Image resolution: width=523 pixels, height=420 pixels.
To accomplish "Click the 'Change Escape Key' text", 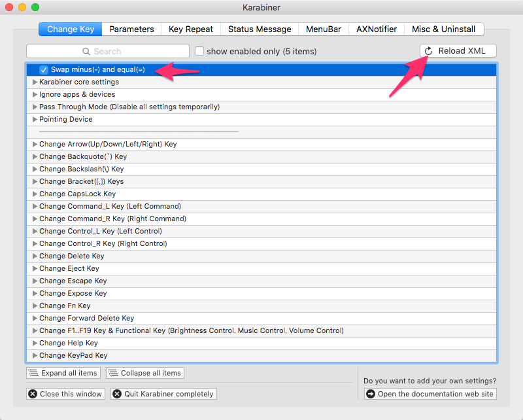I will pyautogui.click(x=73, y=281).
